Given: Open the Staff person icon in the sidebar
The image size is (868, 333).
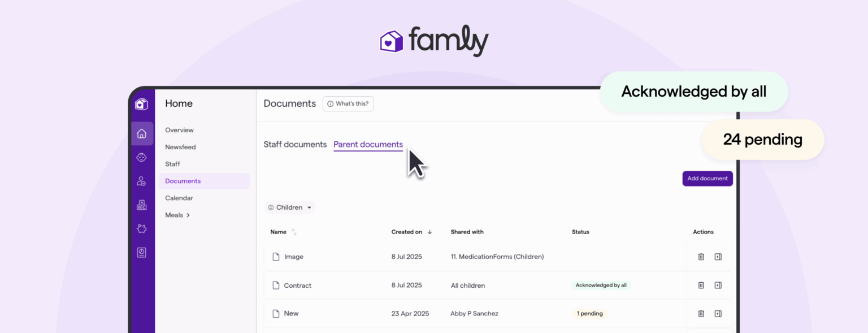Looking at the screenshot, I should [142, 181].
